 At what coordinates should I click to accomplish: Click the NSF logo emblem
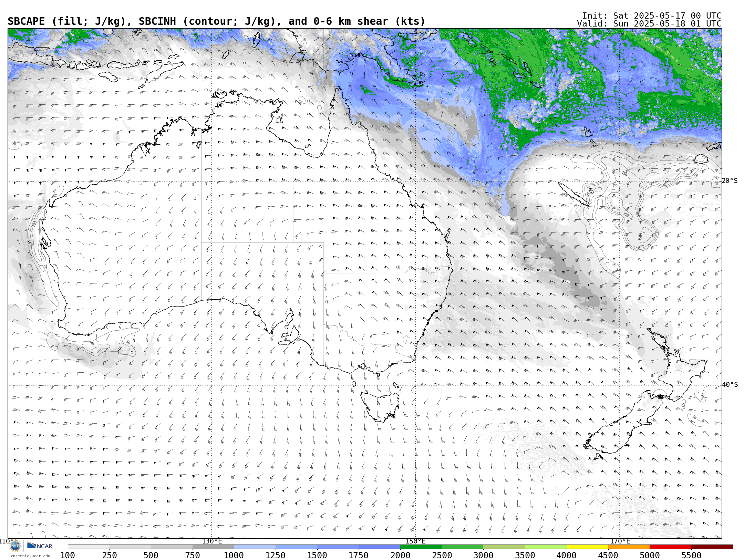click(15, 546)
